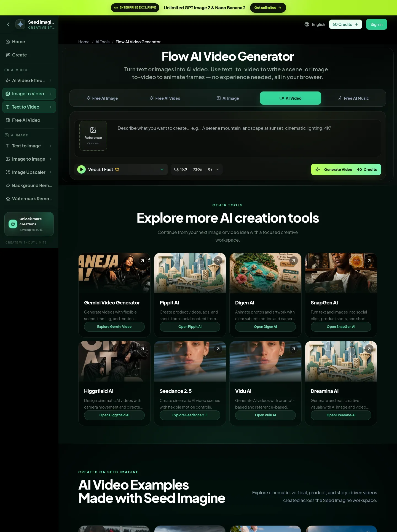
Task: Click the Enterprise Exclusive badge
Action: click(135, 8)
